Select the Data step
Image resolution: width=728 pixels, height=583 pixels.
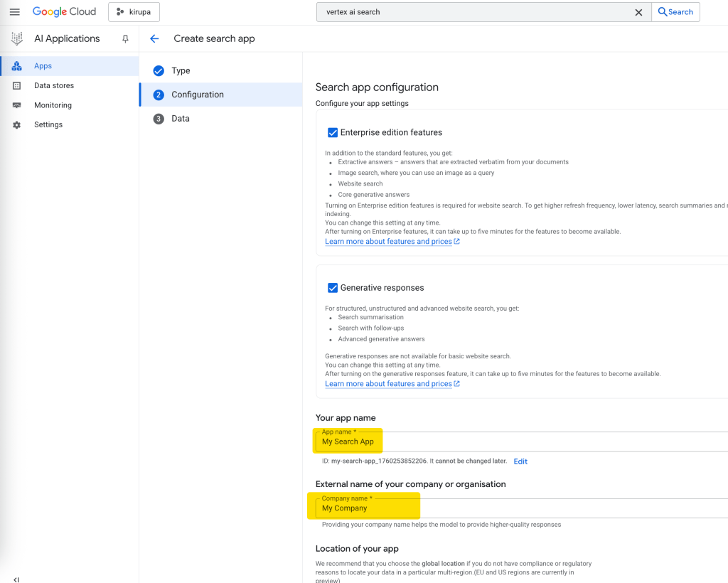pyautogui.click(x=180, y=119)
